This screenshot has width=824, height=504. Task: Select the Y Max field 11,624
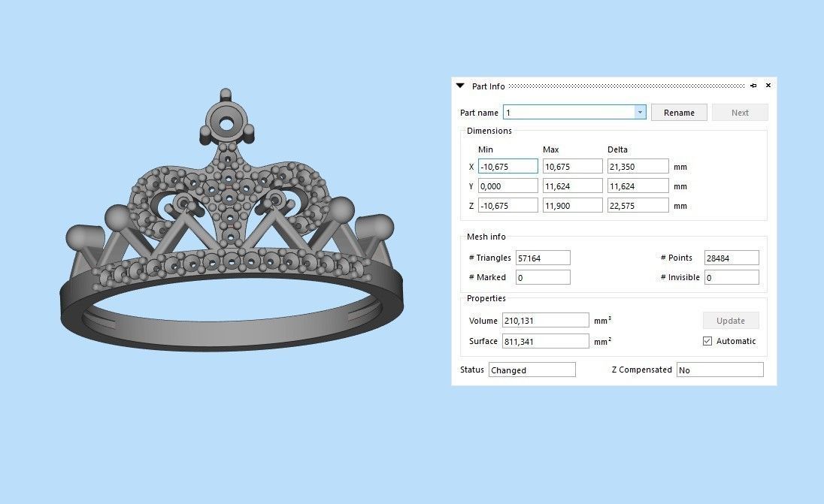coord(572,186)
